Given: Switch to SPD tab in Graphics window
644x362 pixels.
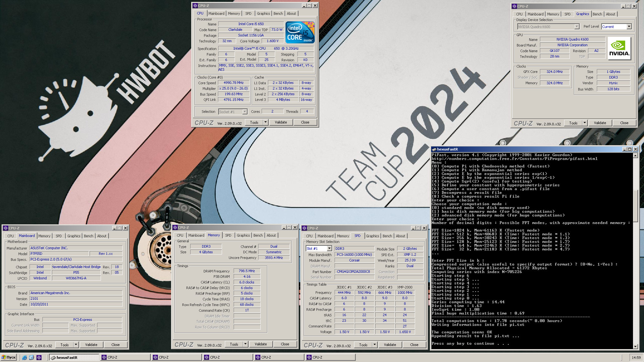Looking at the screenshot, I should (x=567, y=14).
